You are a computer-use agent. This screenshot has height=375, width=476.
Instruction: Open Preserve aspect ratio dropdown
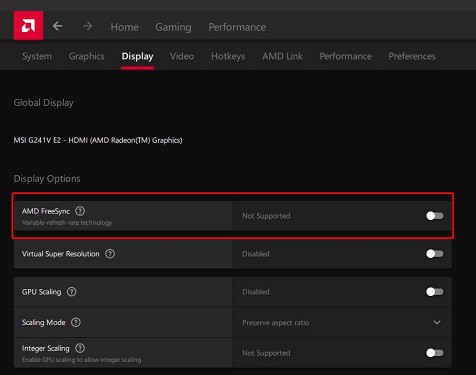point(342,322)
